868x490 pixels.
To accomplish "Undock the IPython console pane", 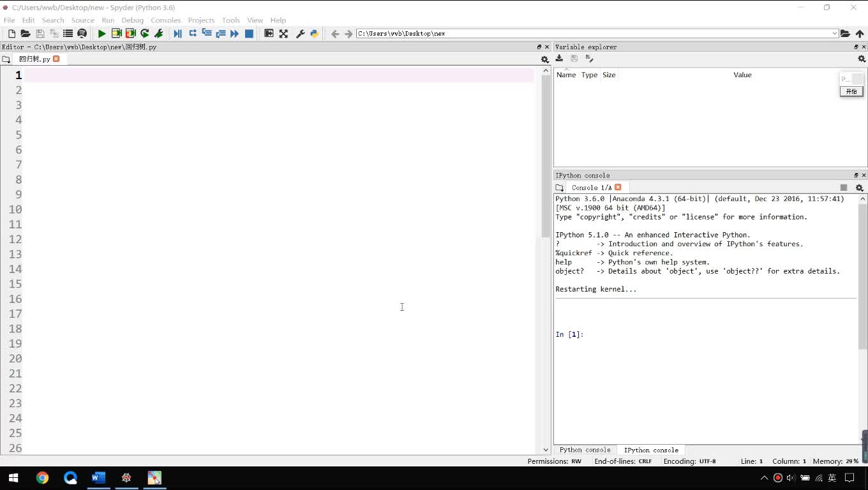I will (x=856, y=175).
